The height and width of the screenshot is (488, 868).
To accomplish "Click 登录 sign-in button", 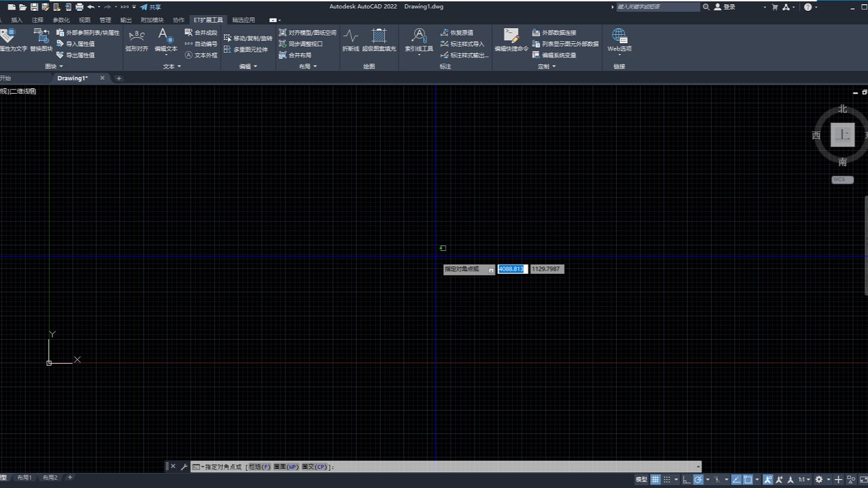I will [x=724, y=7].
